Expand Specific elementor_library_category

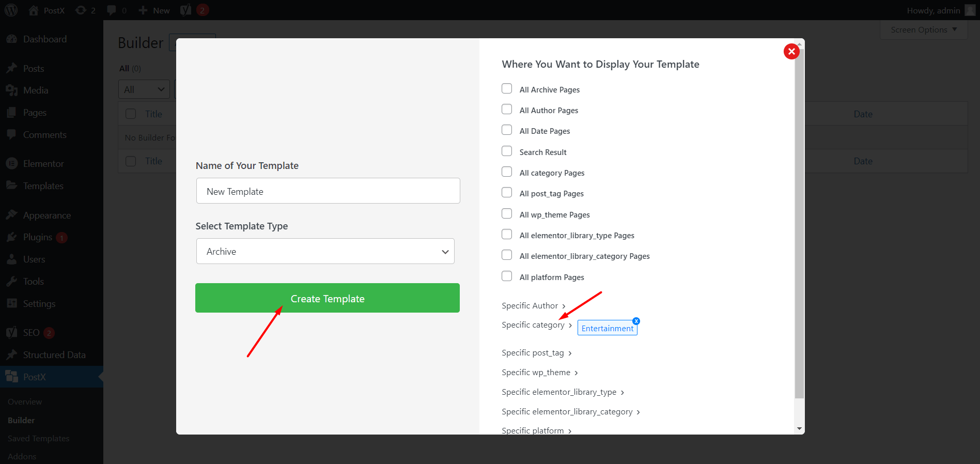(571, 412)
